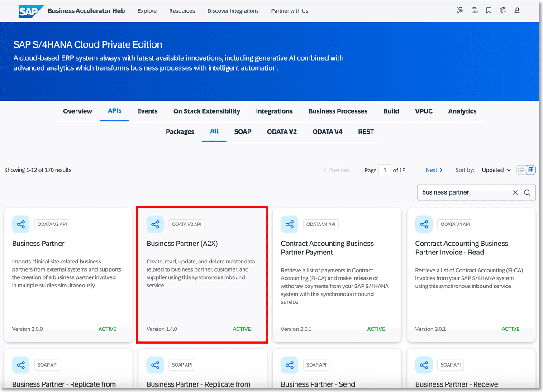Go to the Next results page
543x392 pixels.
(x=434, y=170)
